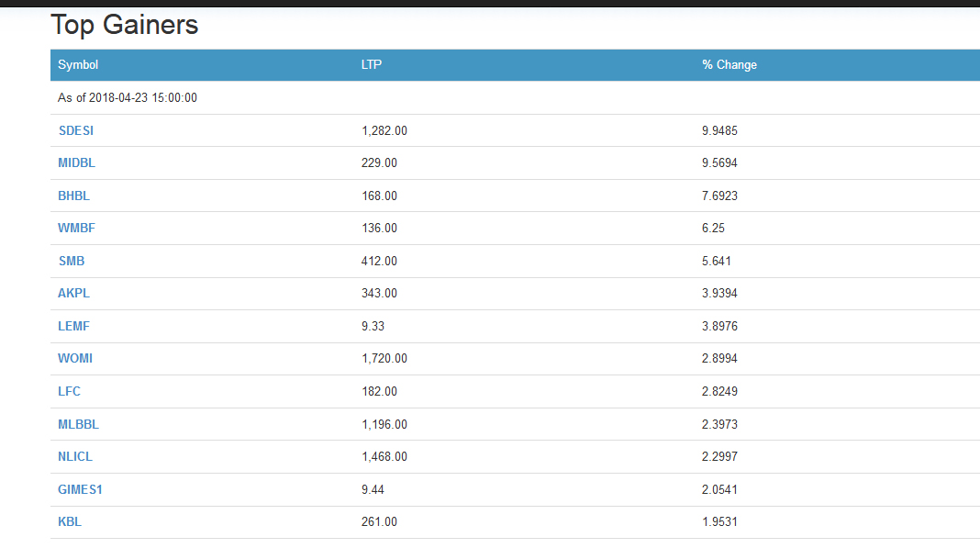Open the WOMI symbol link
980x548 pixels.
pos(75,359)
